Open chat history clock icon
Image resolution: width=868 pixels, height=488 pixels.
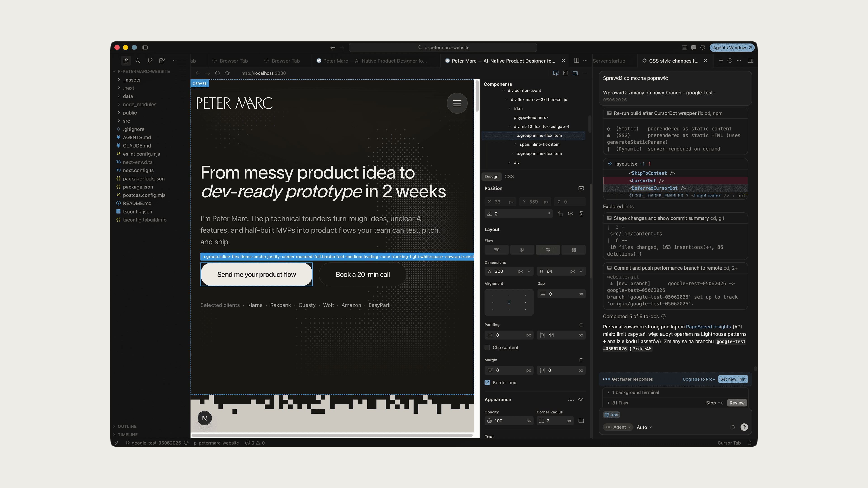pyautogui.click(x=730, y=61)
